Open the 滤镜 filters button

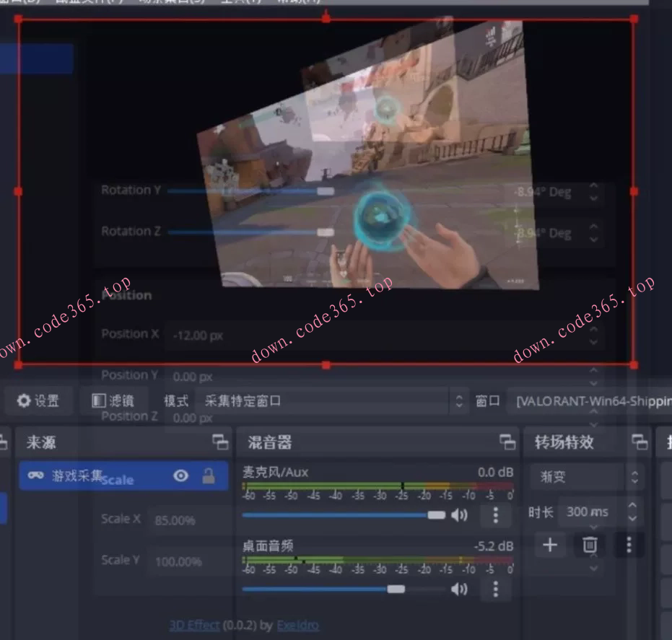[x=113, y=401]
